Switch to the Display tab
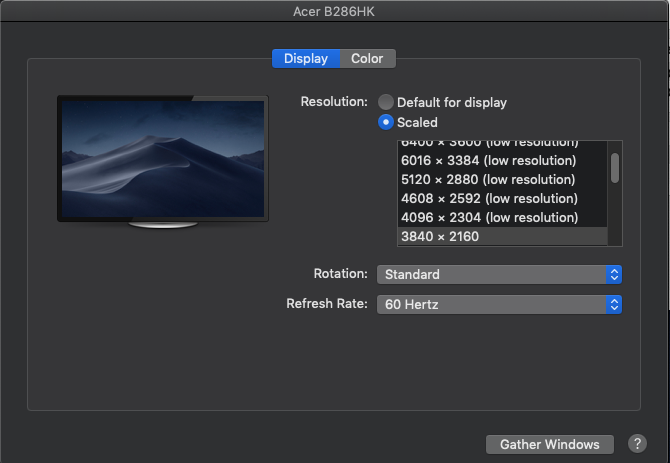The height and width of the screenshot is (463, 670). [x=306, y=59]
